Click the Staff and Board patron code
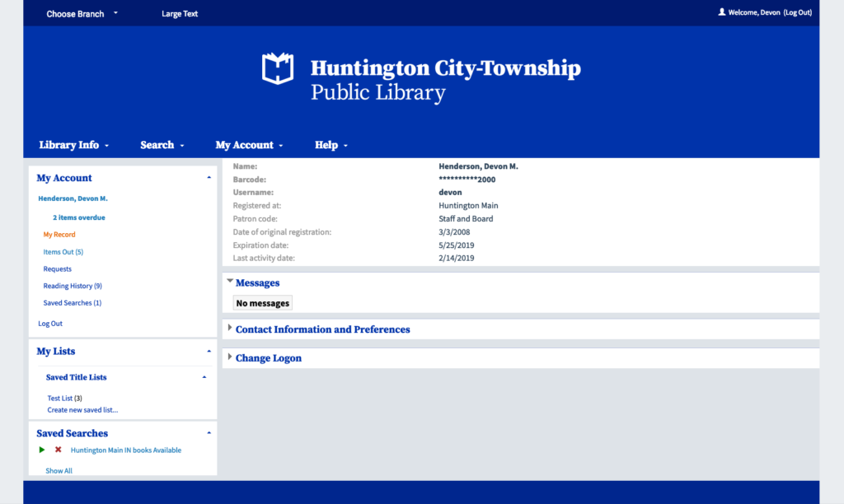Image resolution: width=844 pixels, height=504 pixels. pyautogui.click(x=466, y=219)
